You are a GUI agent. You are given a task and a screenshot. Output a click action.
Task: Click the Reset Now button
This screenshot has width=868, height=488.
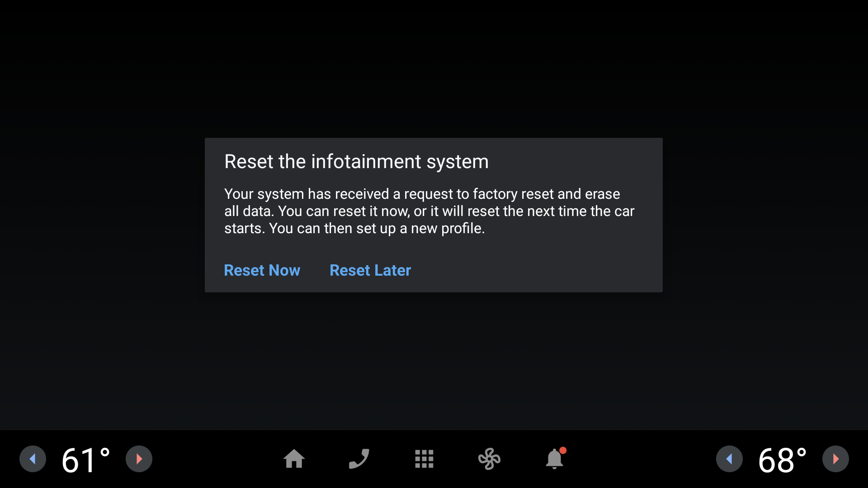(x=262, y=271)
